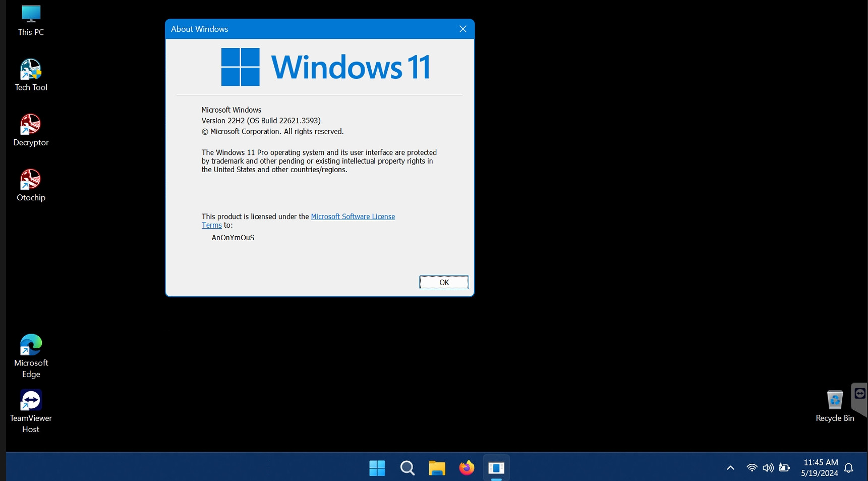Open the Wi-Fi network tray icon
The height and width of the screenshot is (481, 868).
pos(751,468)
